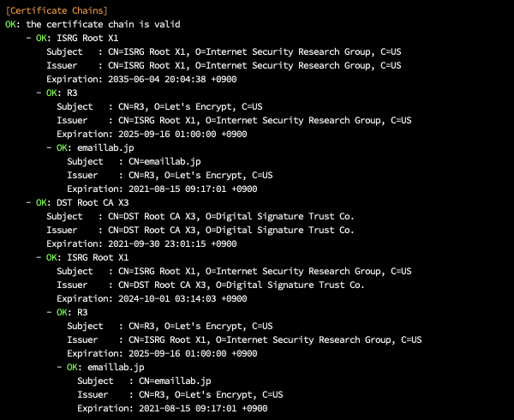Click the ISRG Root X1 Subject line above the DST Issuer line
514x420 pixels.
coord(234,271)
